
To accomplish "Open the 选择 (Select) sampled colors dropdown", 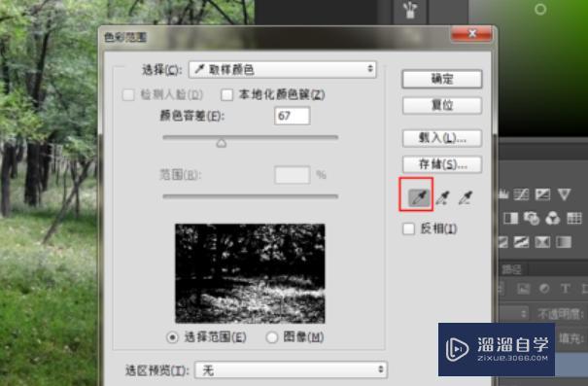I will pos(283,69).
